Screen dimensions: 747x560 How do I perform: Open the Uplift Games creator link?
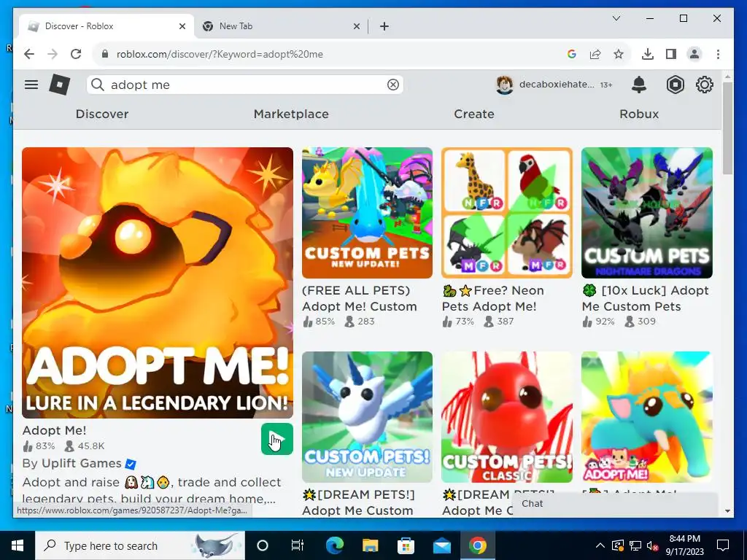point(82,463)
